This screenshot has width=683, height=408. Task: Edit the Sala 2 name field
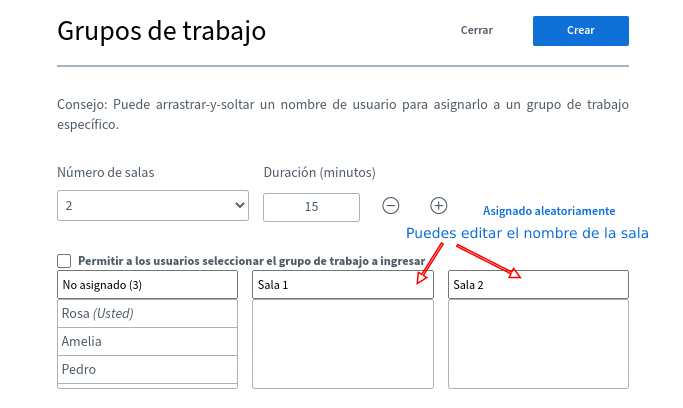[538, 285]
